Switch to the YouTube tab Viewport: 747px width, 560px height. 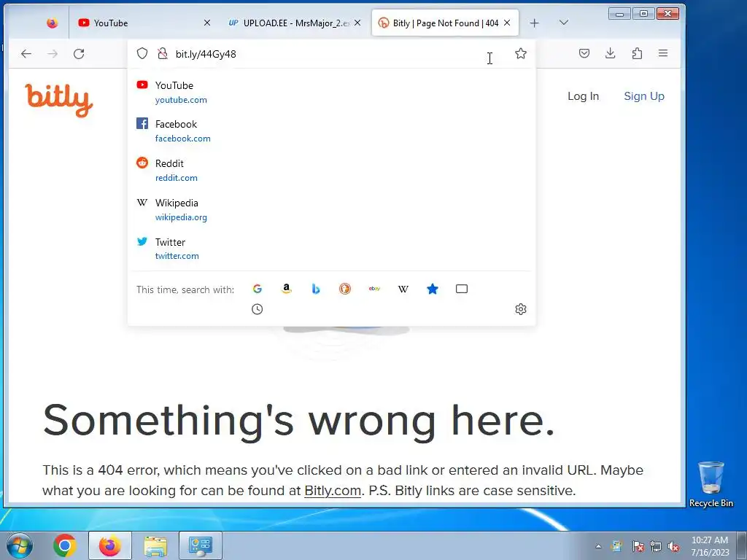pos(143,23)
